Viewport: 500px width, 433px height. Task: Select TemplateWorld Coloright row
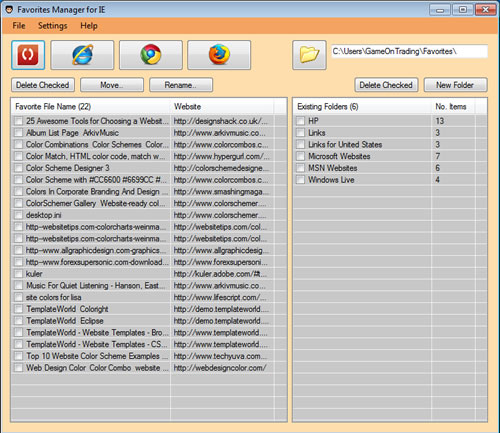(x=149, y=309)
